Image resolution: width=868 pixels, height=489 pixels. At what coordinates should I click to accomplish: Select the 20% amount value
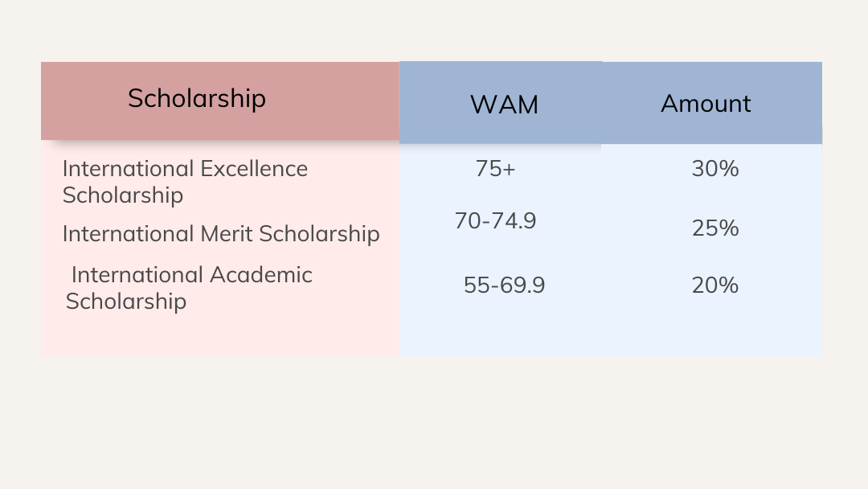714,286
